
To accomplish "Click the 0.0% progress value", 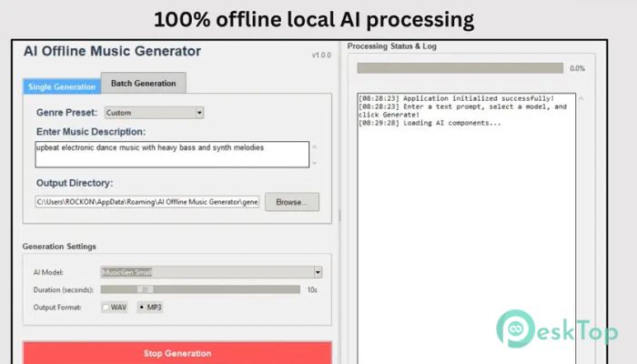I will pos(577,68).
